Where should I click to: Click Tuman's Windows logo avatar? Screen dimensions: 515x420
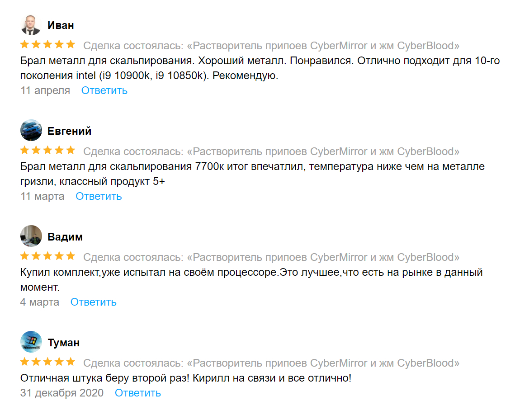31,342
